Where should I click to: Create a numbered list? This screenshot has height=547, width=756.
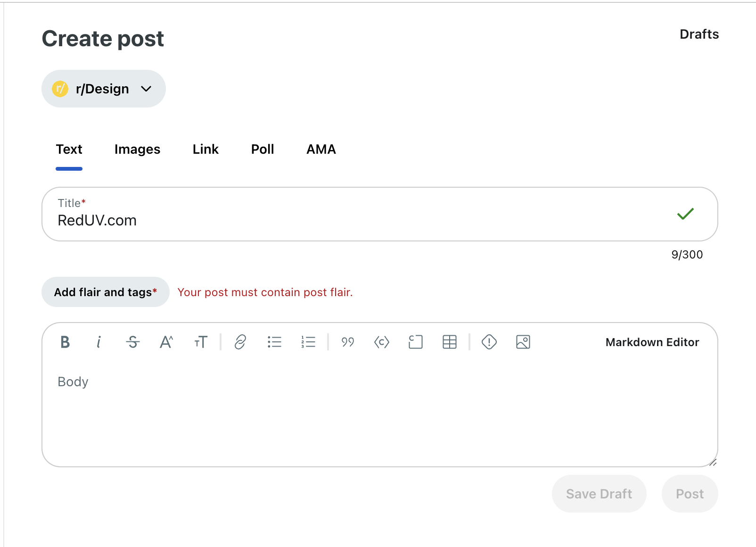point(308,342)
